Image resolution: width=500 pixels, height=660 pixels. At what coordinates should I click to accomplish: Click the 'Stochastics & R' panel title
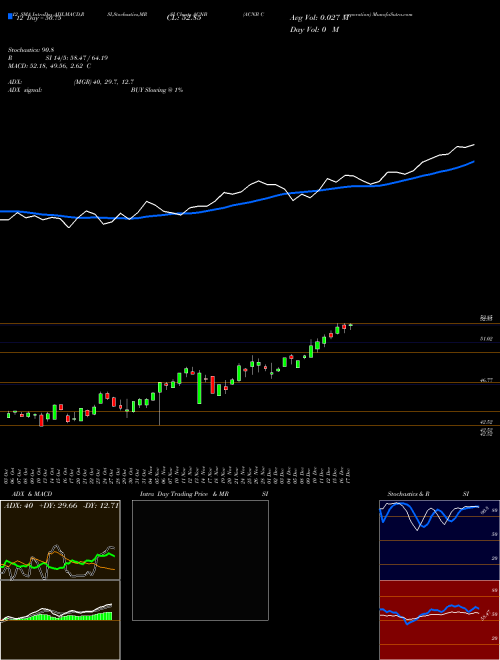coord(408,494)
